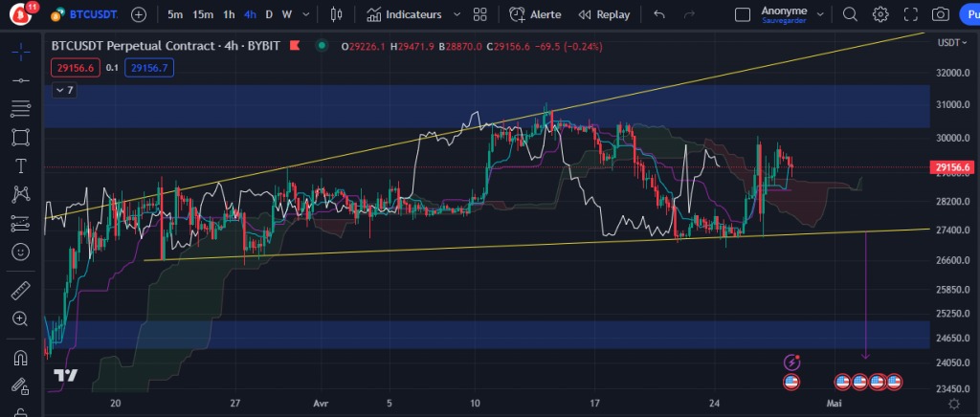The width and height of the screenshot is (980, 417).
Task: Open chart settings gear icon
Action: pyautogui.click(x=880, y=14)
